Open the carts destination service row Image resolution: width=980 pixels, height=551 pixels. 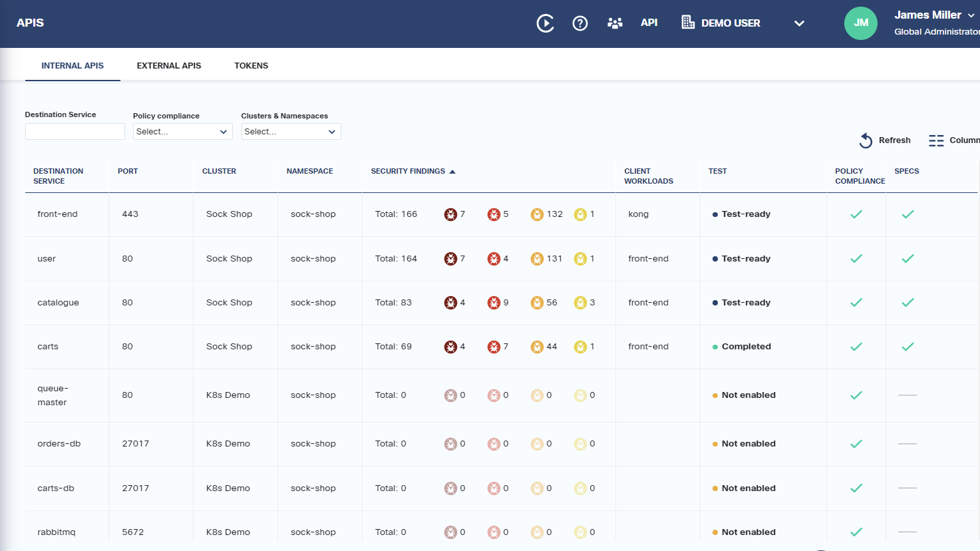(x=48, y=347)
